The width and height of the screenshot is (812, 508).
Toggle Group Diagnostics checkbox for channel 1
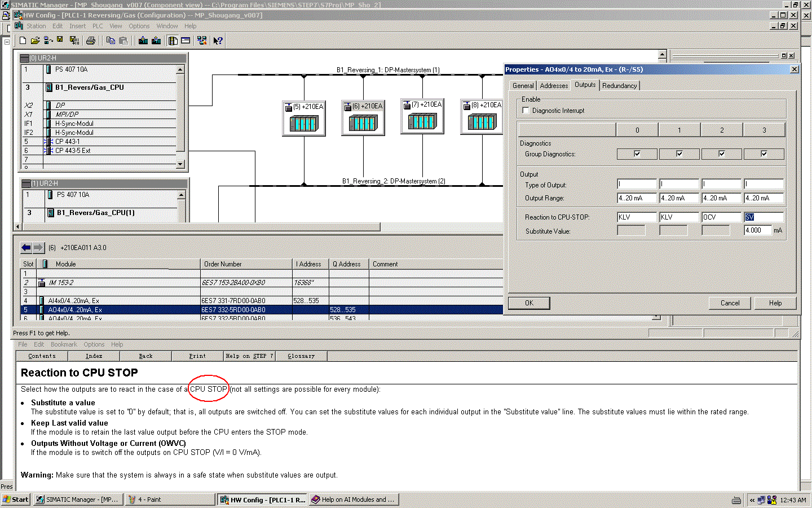[679, 154]
